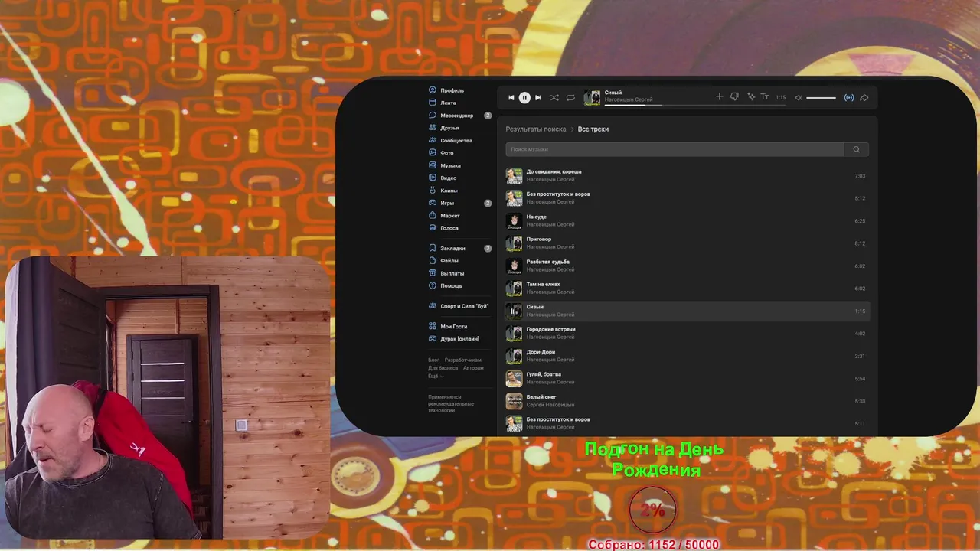The image size is (980, 551).
Task: Dislike the current track with thumbs-down
Action: click(x=734, y=97)
